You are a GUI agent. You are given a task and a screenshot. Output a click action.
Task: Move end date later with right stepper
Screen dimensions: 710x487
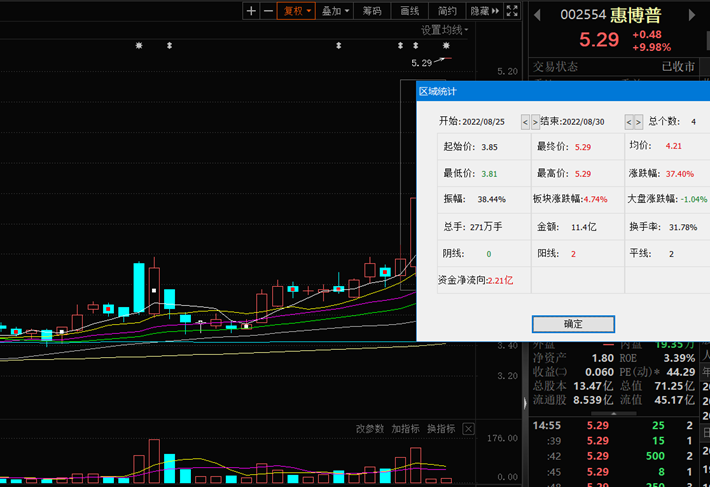(639, 122)
